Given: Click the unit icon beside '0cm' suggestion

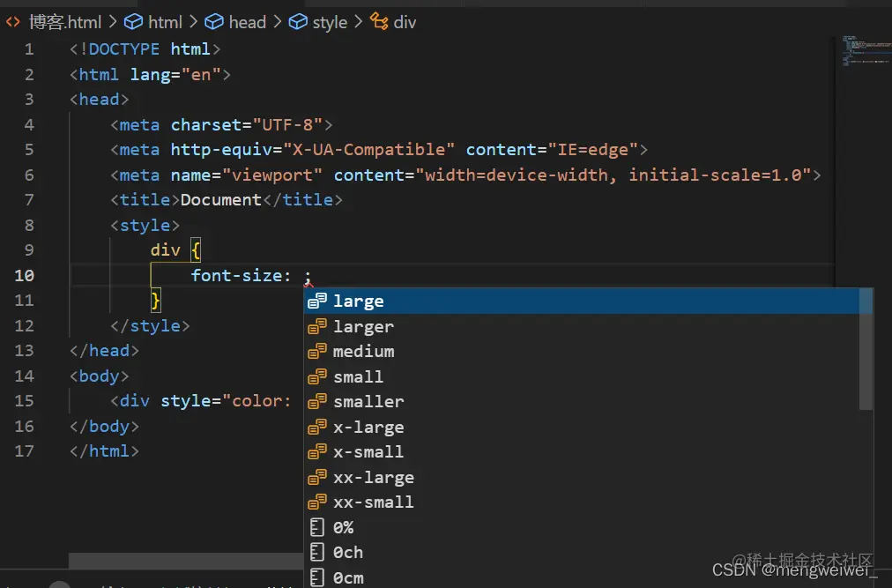Looking at the screenshot, I should click(317, 577).
